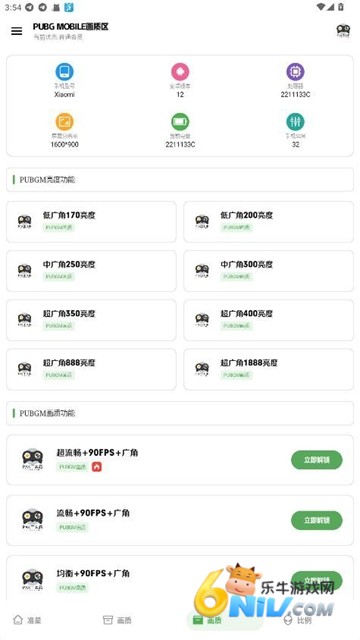Screen dimensions: 360x640
Task: Tap the green battery level icon
Action: [x=180, y=122]
